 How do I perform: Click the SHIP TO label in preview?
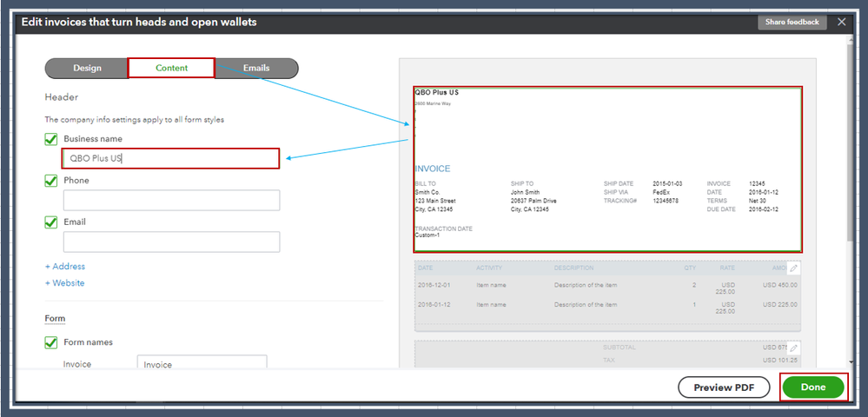[x=522, y=184]
